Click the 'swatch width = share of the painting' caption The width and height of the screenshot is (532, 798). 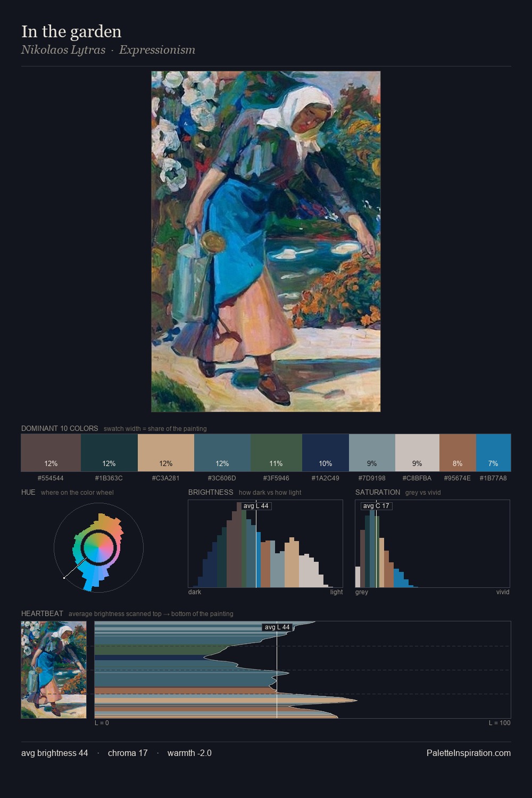pos(155,428)
